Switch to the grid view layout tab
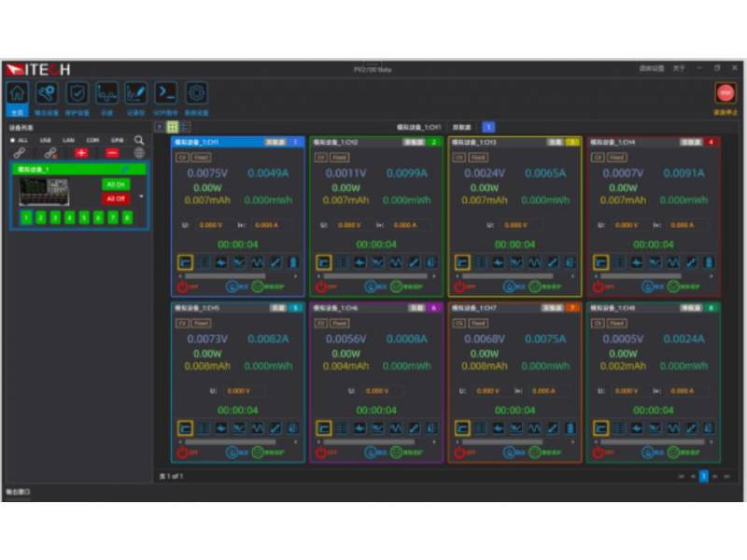 (172, 126)
